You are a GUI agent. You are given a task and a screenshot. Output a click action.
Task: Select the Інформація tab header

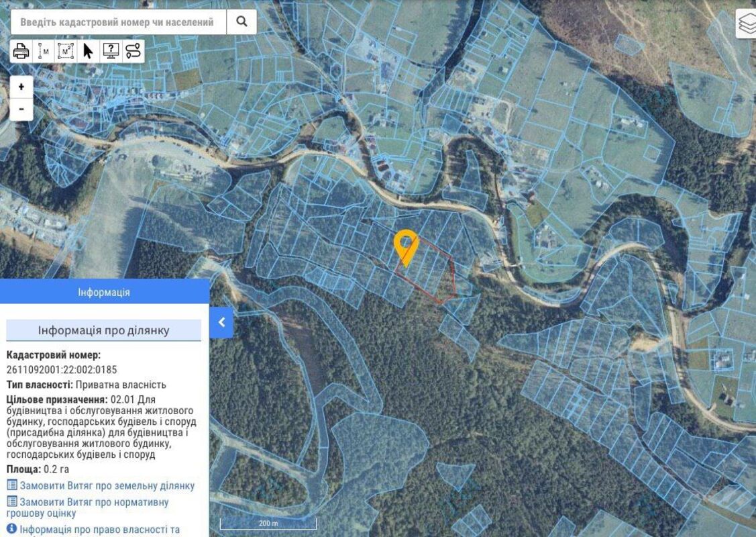[x=104, y=292]
